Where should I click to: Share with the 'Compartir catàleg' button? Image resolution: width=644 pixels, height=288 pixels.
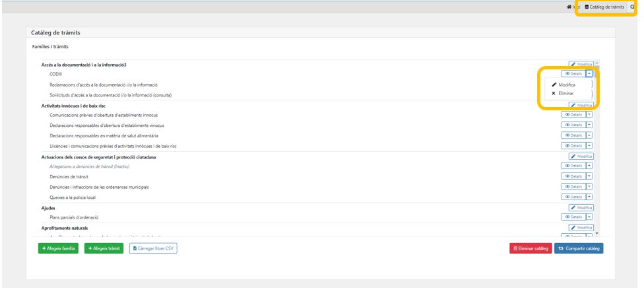579,248
